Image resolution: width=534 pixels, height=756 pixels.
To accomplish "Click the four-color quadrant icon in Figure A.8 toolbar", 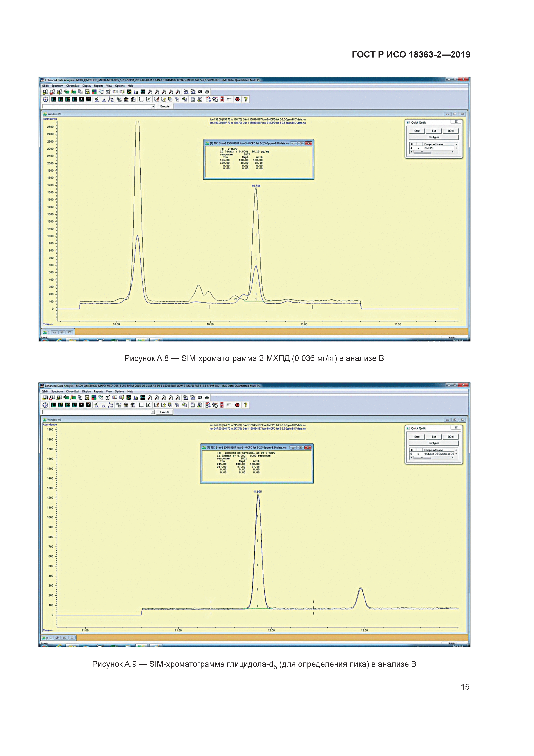I will [x=94, y=92].
